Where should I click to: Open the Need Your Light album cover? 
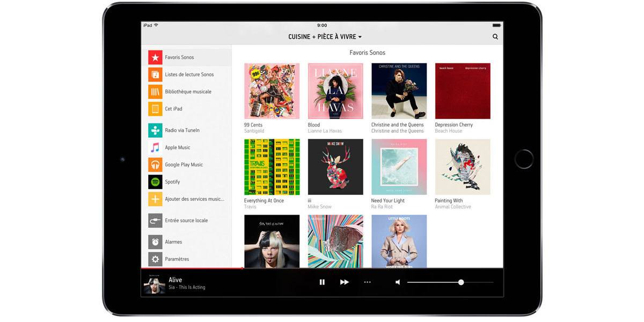tap(399, 167)
